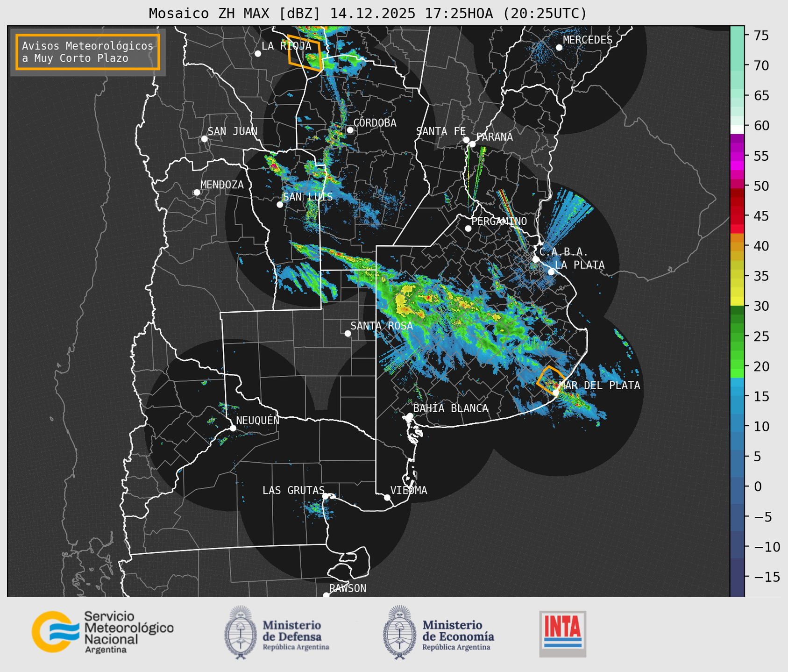788x672 pixels.
Task: Click the Mosaico ZH MAX title text
Action: click(368, 13)
